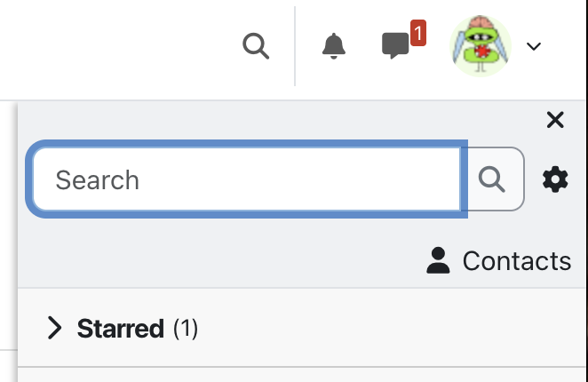The height and width of the screenshot is (382, 588).
Task: Submit the message search with the search button
Action: click(492, 179)
